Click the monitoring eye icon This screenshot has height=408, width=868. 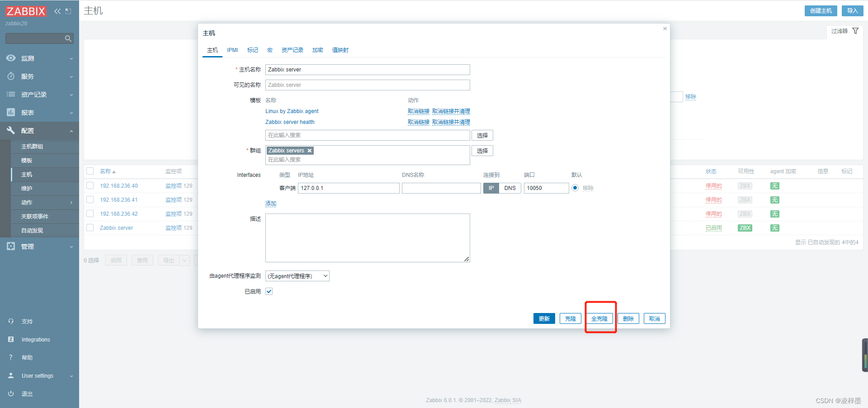[11, 58]
